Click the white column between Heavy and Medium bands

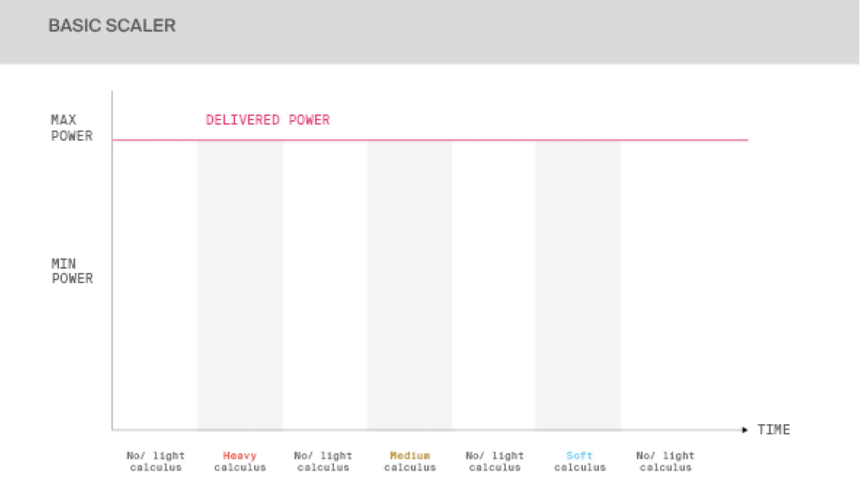pos(325,283)
